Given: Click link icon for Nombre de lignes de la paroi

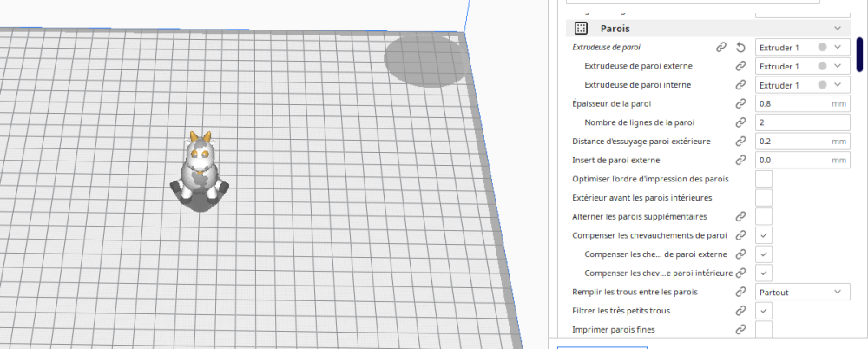Looking at the screenshot, I should pyautogui.click(x=740, y=122).
